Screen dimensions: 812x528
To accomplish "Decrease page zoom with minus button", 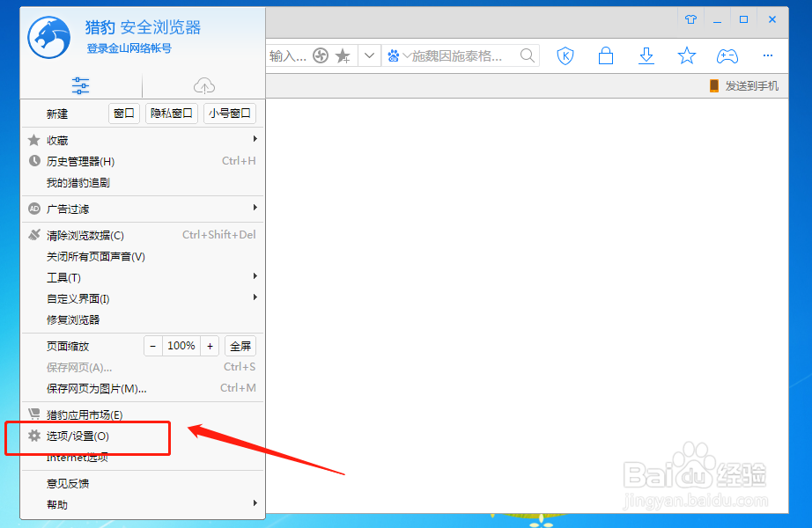I will point(152,346).
